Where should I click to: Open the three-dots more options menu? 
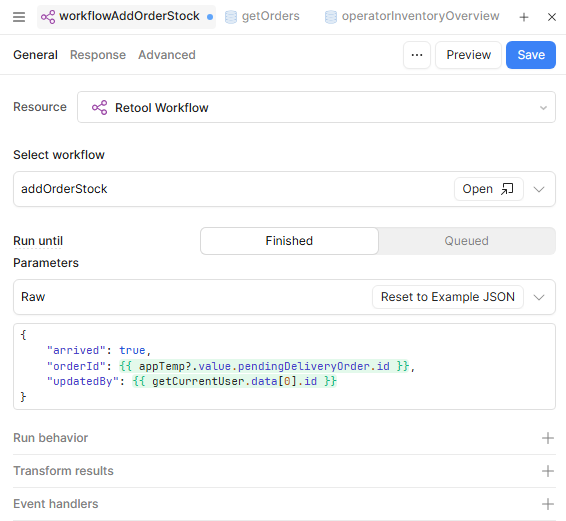417,55
